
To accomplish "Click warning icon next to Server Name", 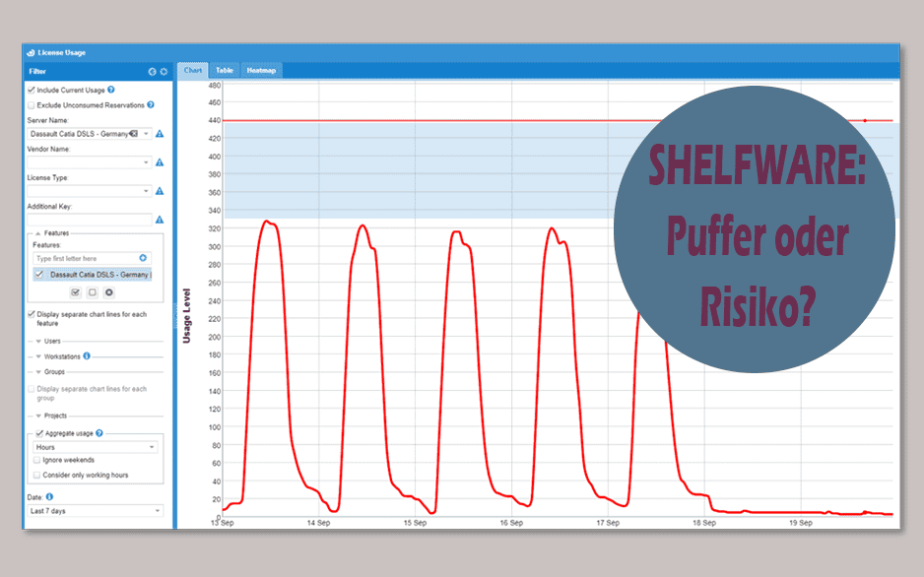I will [160, 134].
